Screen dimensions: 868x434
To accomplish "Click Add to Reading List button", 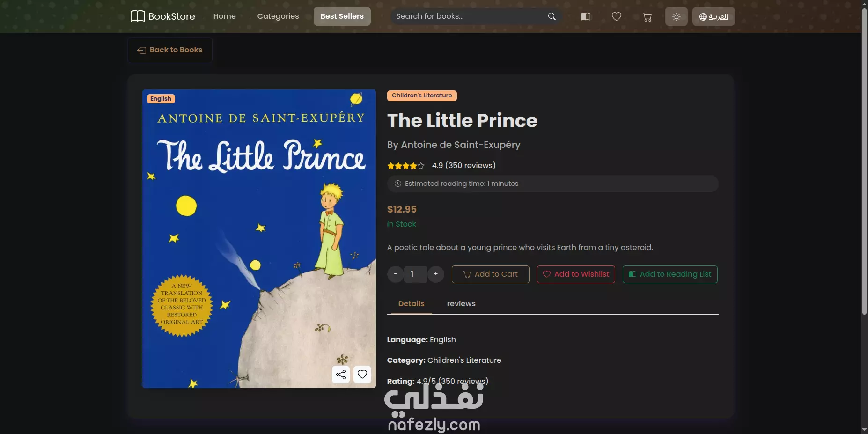I will click(x=670, y=274).
